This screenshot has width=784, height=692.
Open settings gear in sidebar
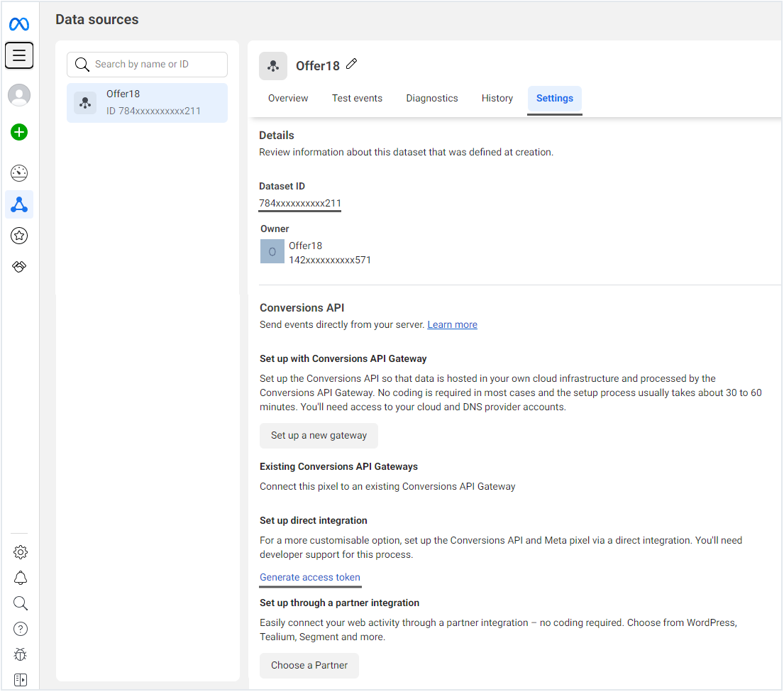[21, 552]
